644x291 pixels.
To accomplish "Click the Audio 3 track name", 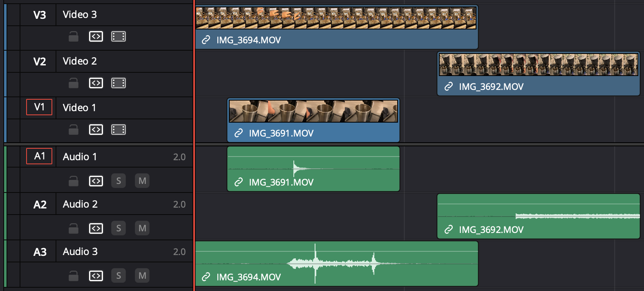I will point(80,252).
